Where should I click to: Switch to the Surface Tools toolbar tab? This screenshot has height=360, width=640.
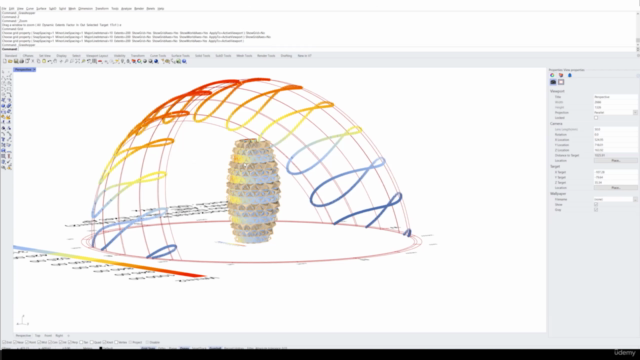pyautogui.click(x=180, y=56)
